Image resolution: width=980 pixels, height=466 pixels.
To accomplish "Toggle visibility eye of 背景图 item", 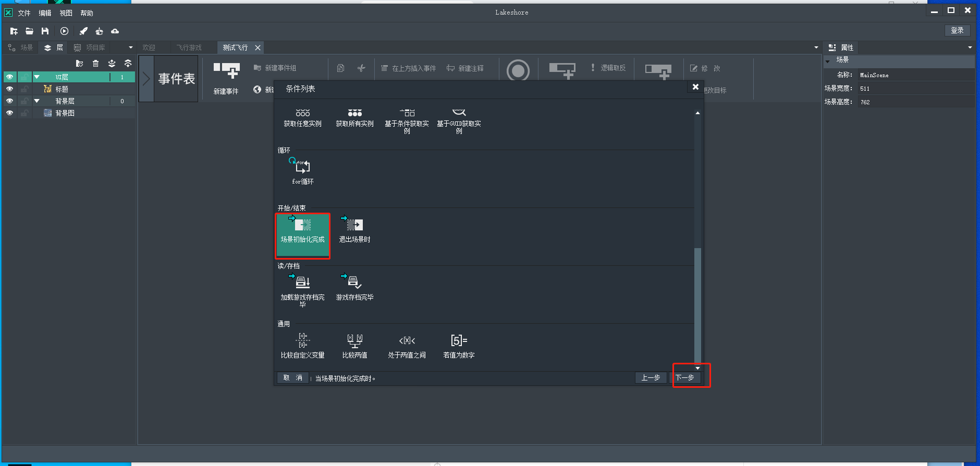I will (9, 113).
